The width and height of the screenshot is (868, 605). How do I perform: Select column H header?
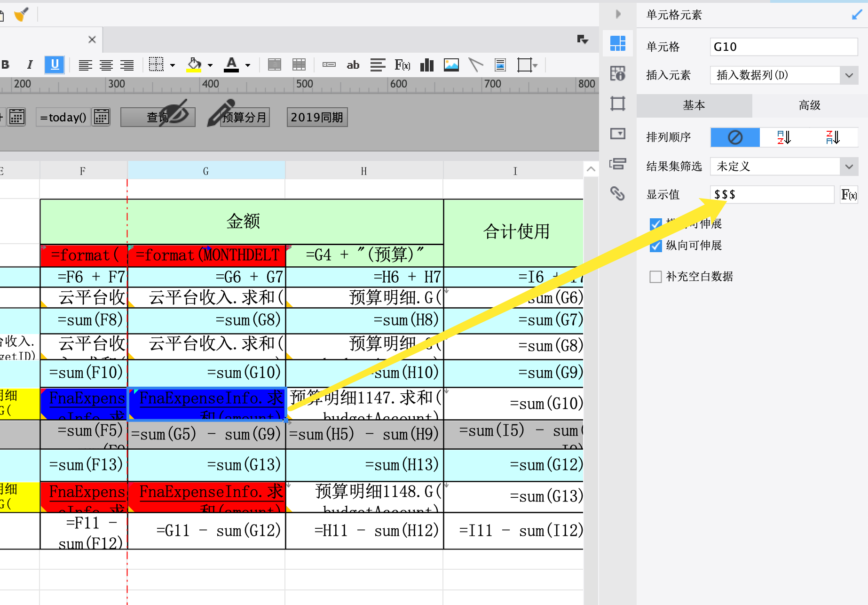364,171
